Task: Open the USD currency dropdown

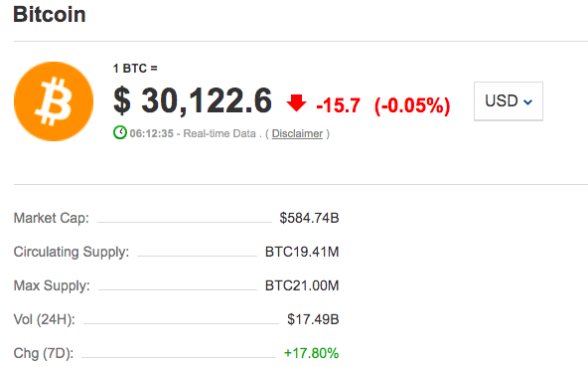Action: point(509,101)
